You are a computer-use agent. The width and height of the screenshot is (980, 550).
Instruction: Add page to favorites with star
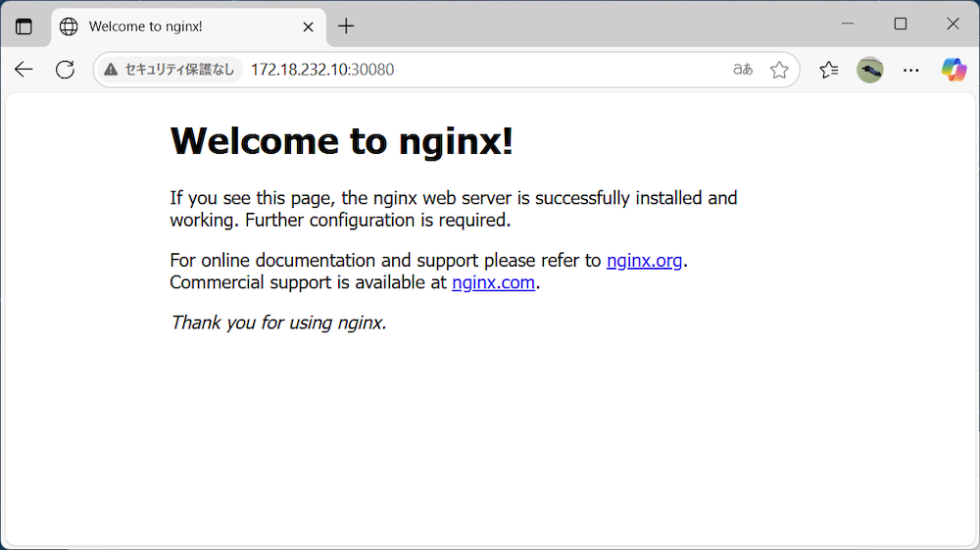pyautogui.click(x=779, y=70)
